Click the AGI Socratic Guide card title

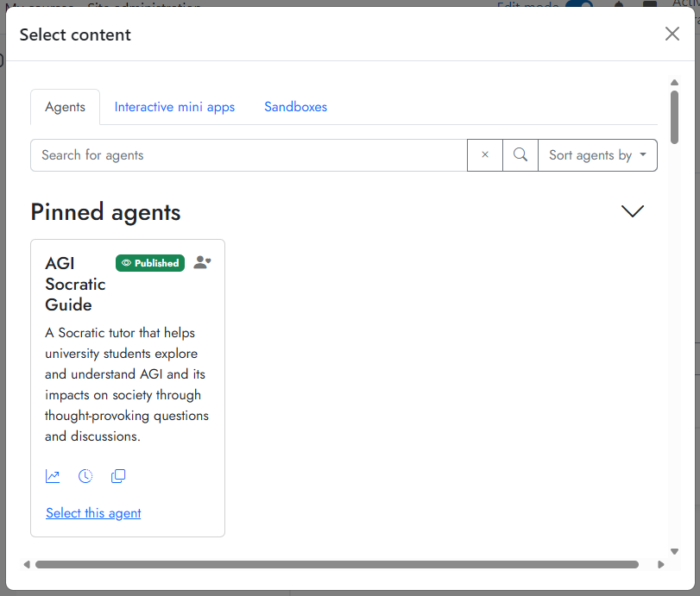click(x=75, y=284)
